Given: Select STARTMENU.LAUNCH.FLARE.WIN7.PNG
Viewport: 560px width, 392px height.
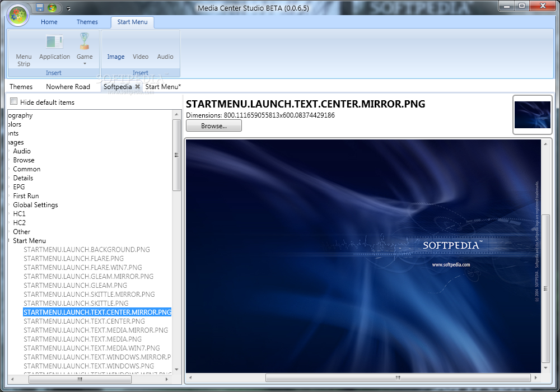Looking at the screenshot, I should pyautogui.click(x=83, y=268).
